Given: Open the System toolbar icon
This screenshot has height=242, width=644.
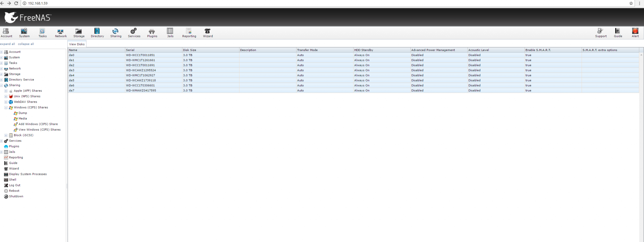Looking at the screenshot, I should point(24,33).
